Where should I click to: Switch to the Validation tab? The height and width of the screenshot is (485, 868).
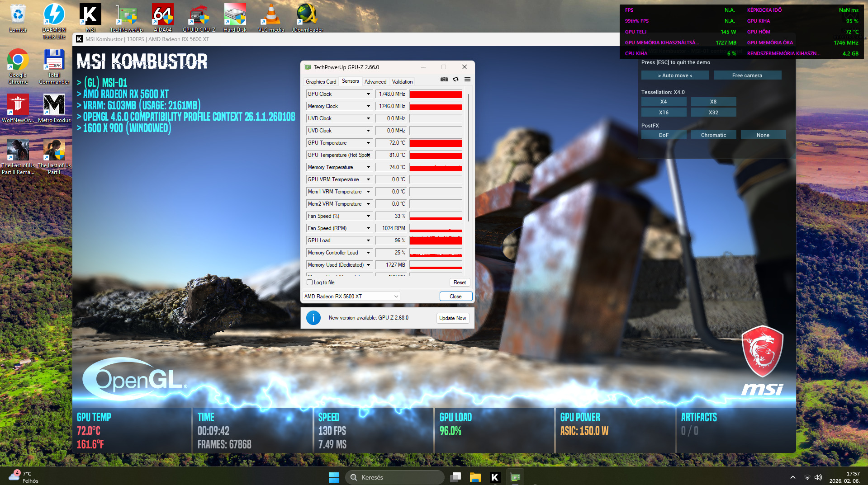coord(403,82)
